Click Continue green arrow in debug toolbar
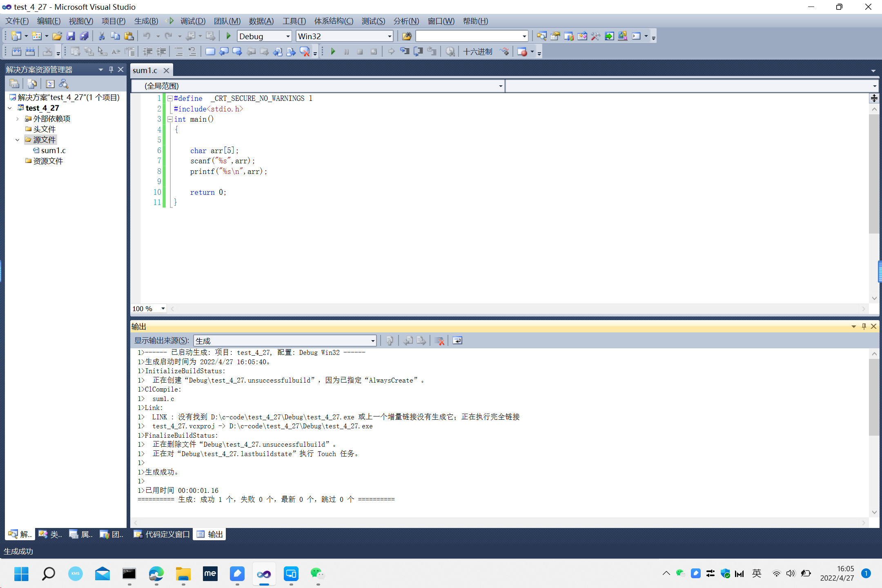 point(333,52)
